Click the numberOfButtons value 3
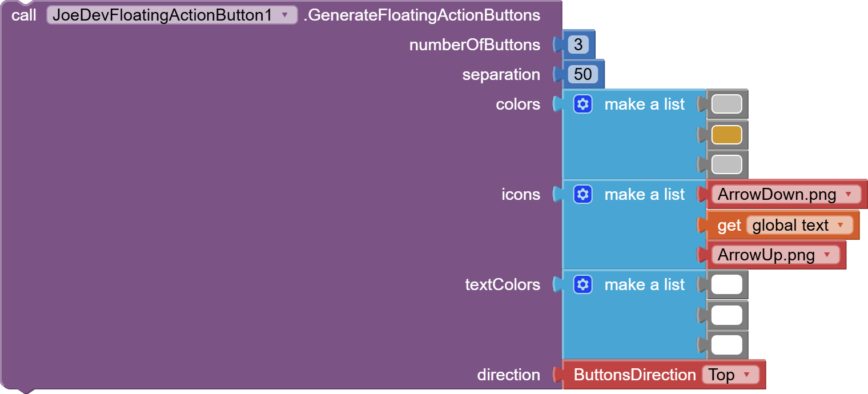868x394 pixels. click(578, 45)
